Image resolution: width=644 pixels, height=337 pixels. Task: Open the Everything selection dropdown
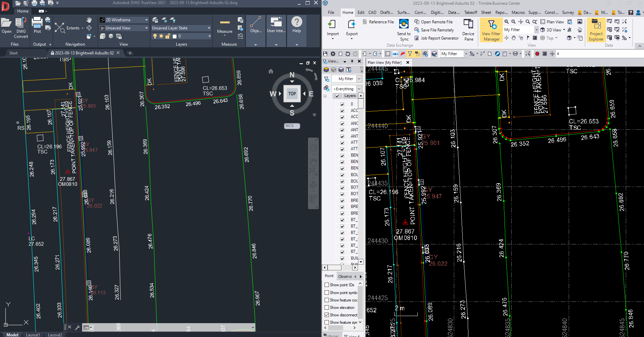[x=359, y=89]
